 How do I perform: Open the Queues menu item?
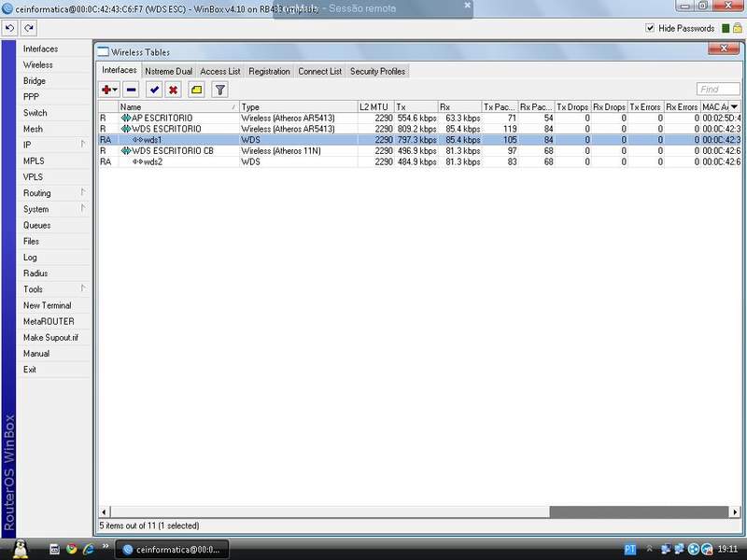[x=36, y=225]
